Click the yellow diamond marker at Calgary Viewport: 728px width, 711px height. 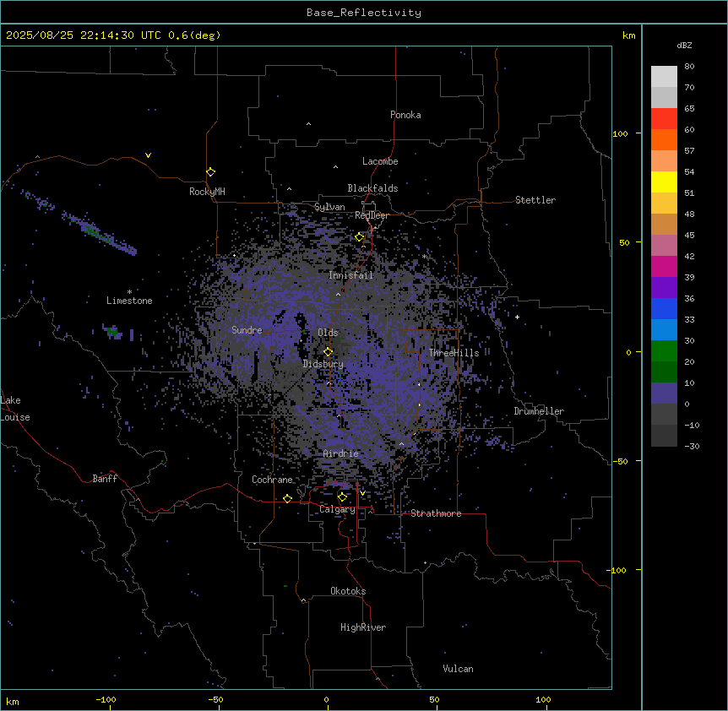coord(342,497)
